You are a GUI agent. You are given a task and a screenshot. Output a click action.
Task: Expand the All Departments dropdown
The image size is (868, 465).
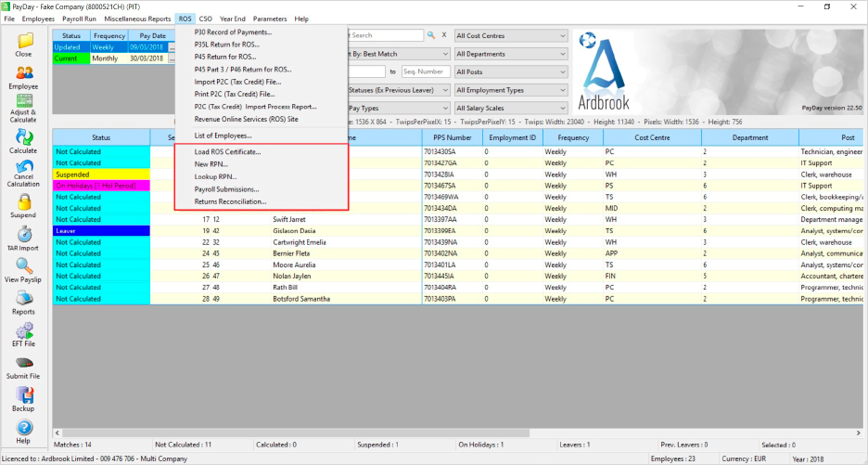point(511,54)
